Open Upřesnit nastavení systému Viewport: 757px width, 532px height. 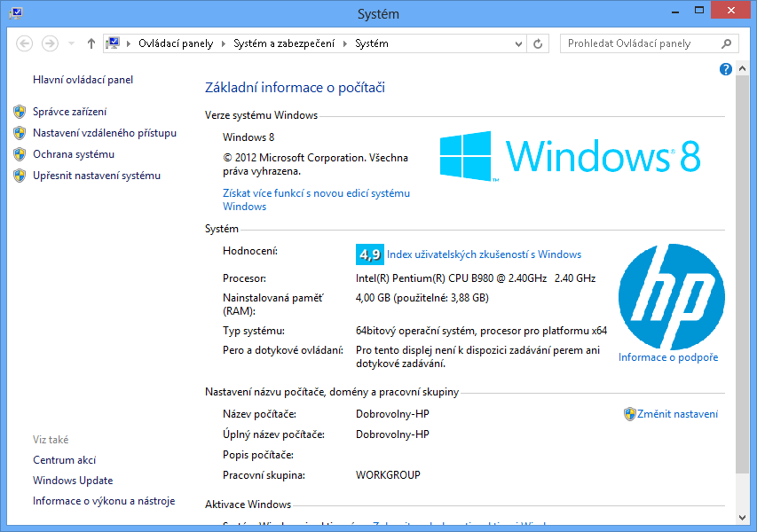(97, 176)
